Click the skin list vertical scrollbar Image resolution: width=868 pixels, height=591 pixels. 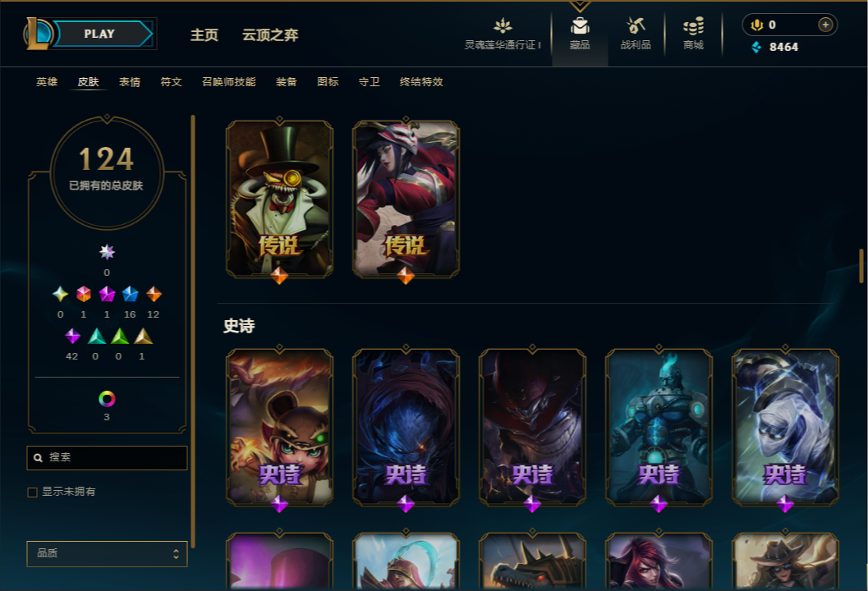pyautogui.click(x=861, y=266)
